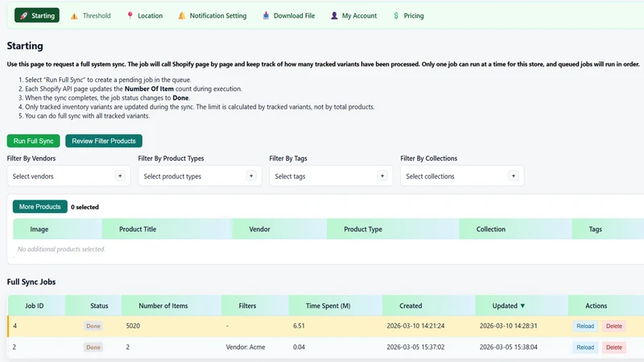Image resolution: width=644 pixels, height=362 pixels.
Task: Click the person icon beside My Account
Action: point(334,15)
